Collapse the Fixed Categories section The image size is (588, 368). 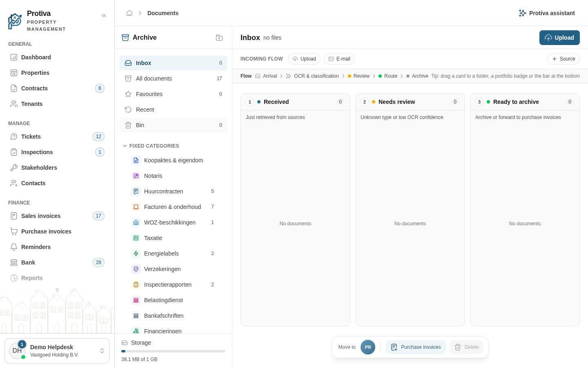[x=151, y=146]
